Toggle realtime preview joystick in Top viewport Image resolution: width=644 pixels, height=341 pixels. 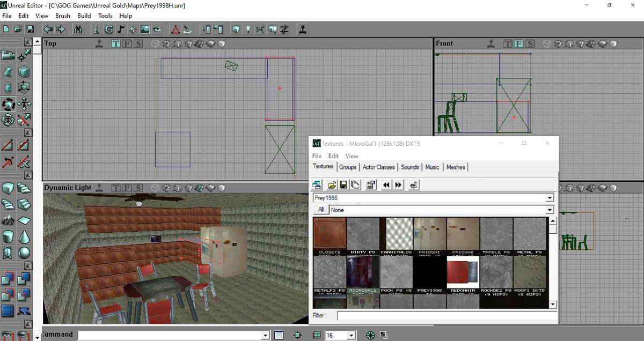pyautogui.click(x=99, y=44)
